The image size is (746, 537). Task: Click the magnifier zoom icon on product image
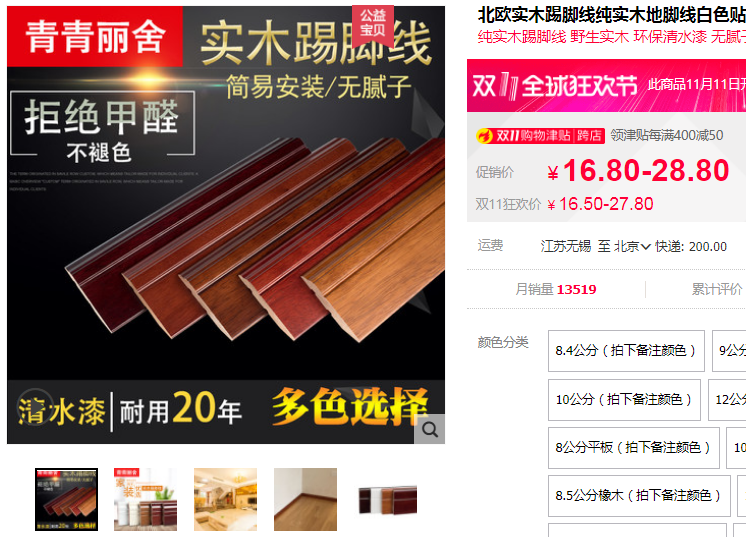tap(430, 429)
